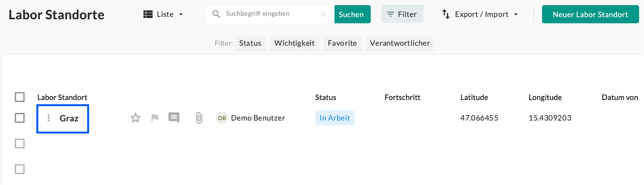Click the DB user avatar badge

222,118
